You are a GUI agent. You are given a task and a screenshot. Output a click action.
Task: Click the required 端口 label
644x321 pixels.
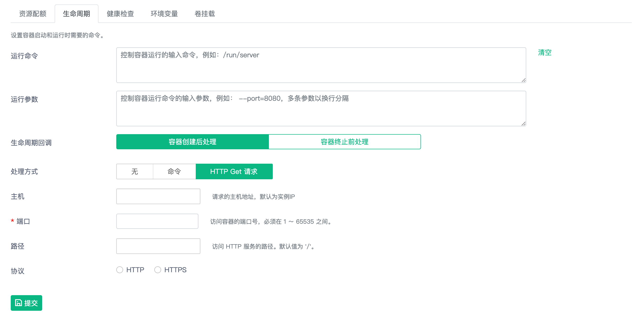[20, 221]
